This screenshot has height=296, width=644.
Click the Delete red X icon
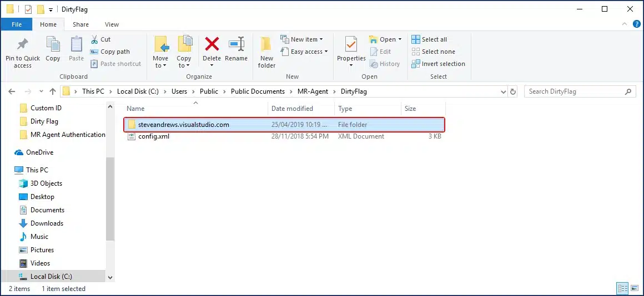point(212,44)
